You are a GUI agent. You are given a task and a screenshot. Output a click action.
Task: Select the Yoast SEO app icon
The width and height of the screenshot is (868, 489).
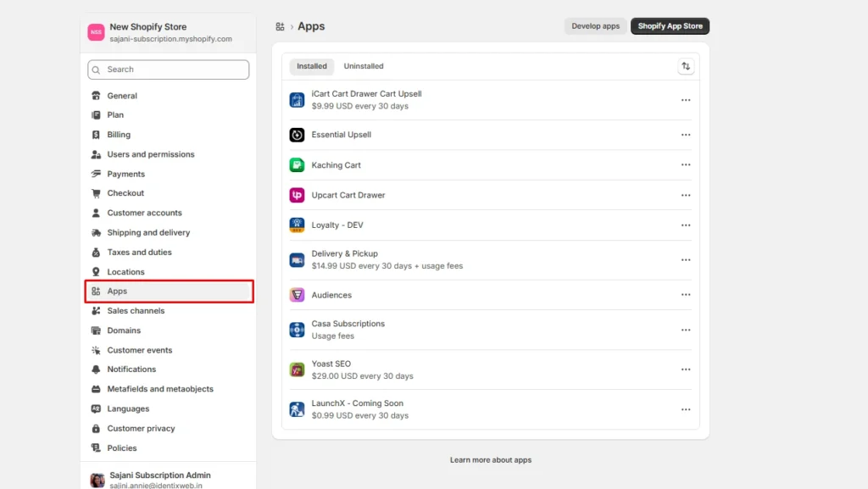coord(296,370)
